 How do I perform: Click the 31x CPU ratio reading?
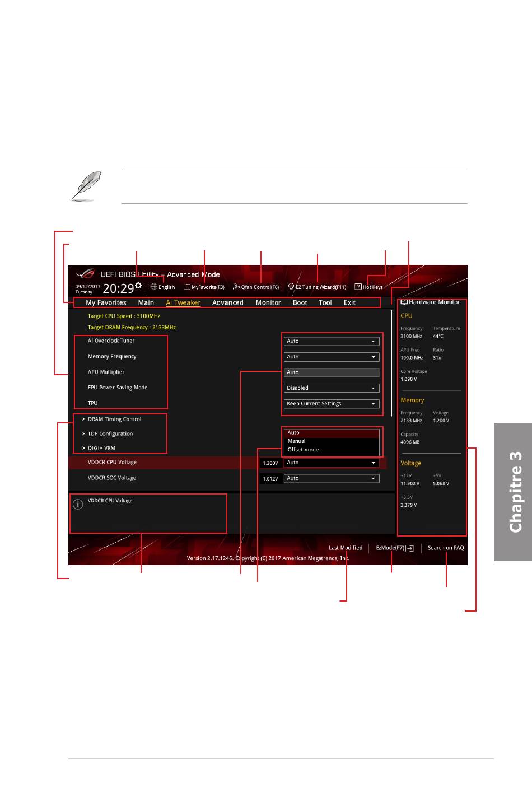[437, 358]
